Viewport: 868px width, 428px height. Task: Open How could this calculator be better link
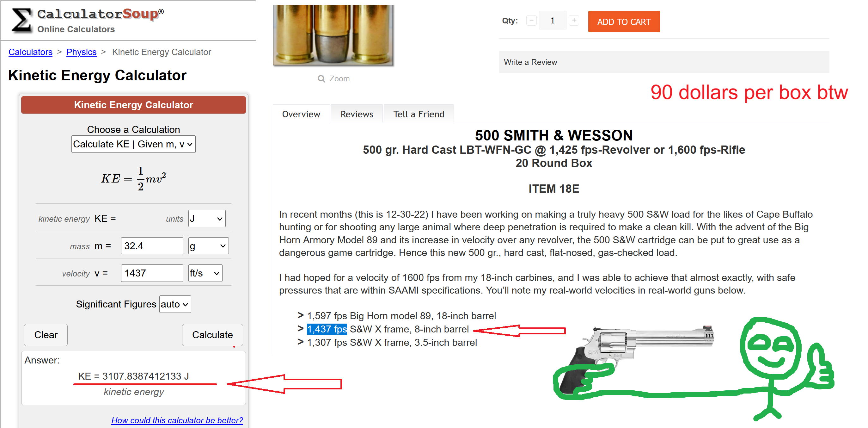(177, 420)
